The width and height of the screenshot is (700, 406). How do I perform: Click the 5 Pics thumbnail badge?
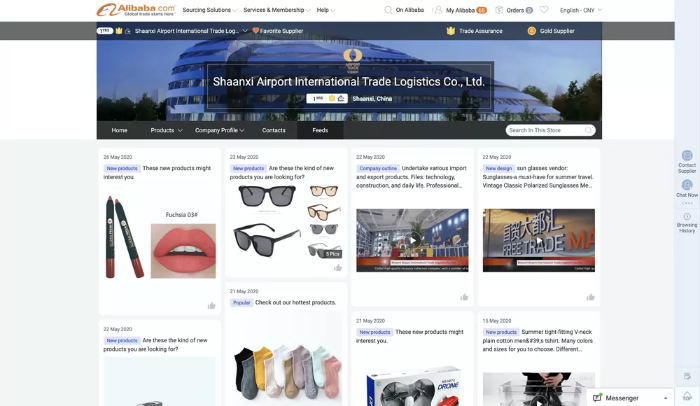pyautogui.click(x=332, y=254)
